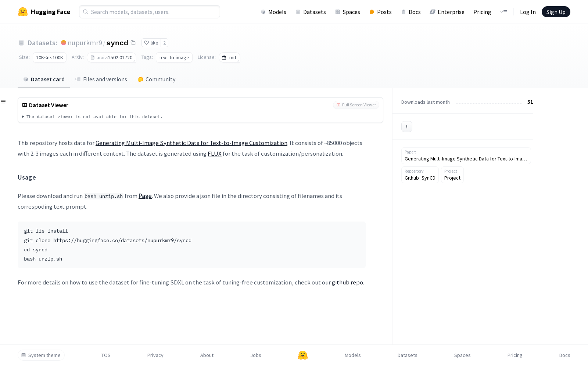Open the Paper card in sidebar
The width and height of the screenshot is (588, 368).
(x=466, y=156)
